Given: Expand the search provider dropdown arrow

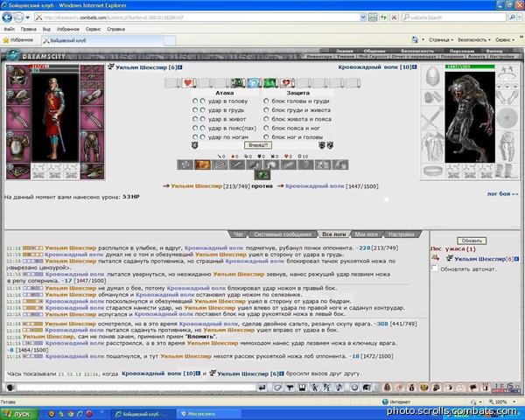Looking at the screenshot, I should (x=520, y=17).
